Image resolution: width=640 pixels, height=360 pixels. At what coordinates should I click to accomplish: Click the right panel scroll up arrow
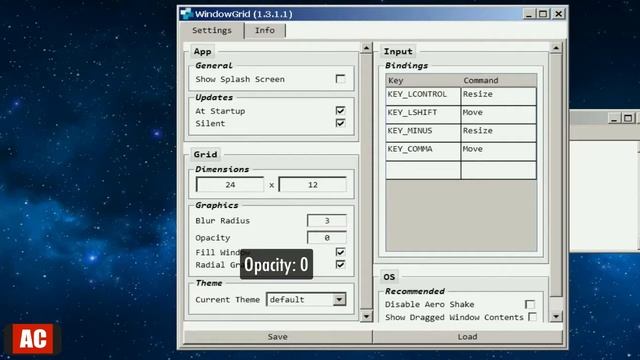pos(556,48)
